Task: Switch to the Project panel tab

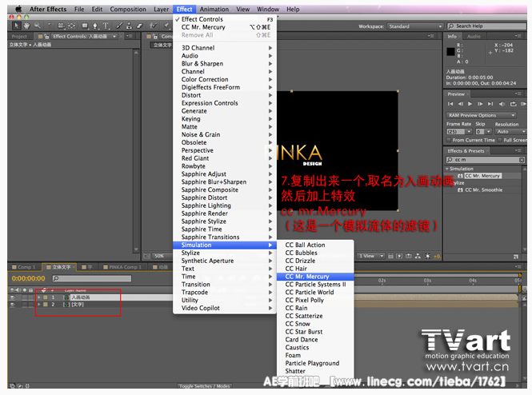Action: [19, 36]
